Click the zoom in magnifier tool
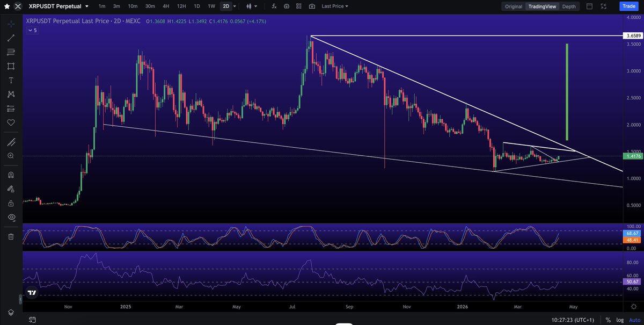644x325 pixels. (11, 155)
